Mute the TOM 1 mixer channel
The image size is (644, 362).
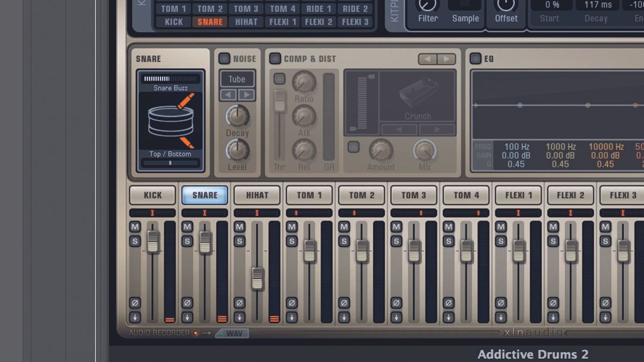click(291, 227)
